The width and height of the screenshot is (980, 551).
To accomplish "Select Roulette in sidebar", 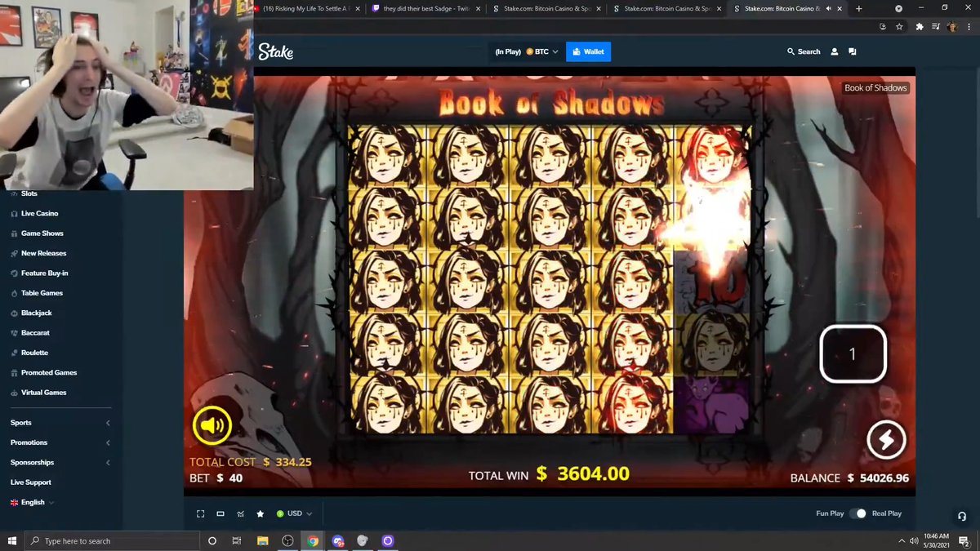I will (x=34, y=353).
